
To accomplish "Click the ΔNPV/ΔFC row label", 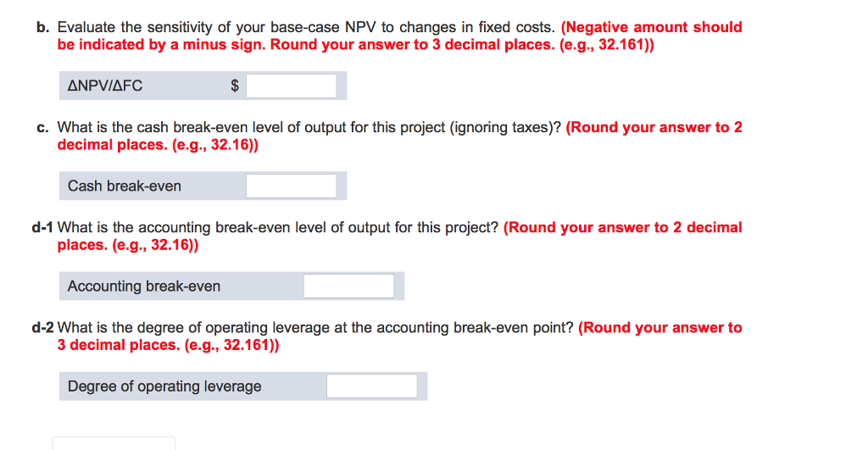I will (x=105, y=86).
